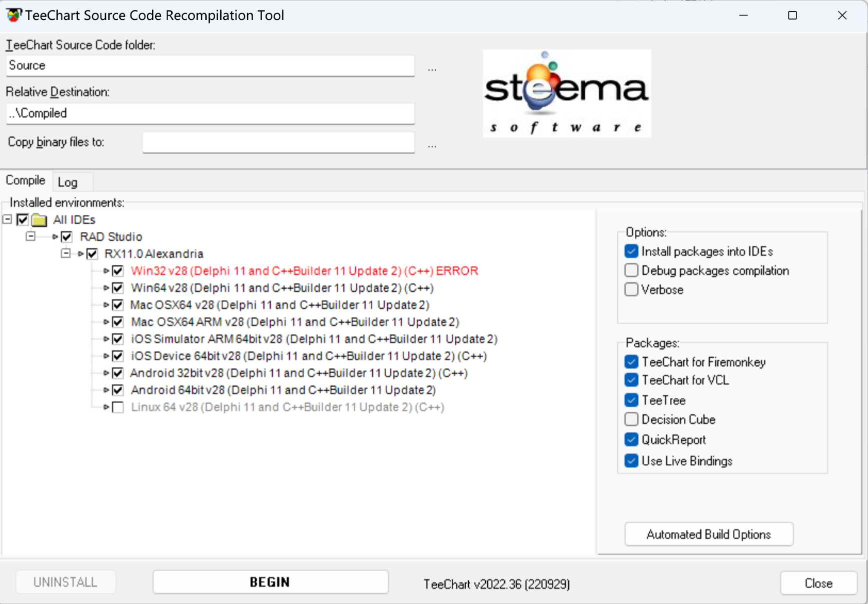Select Win32 v28 ERROR tree row
868x604 pixels.
304,270
